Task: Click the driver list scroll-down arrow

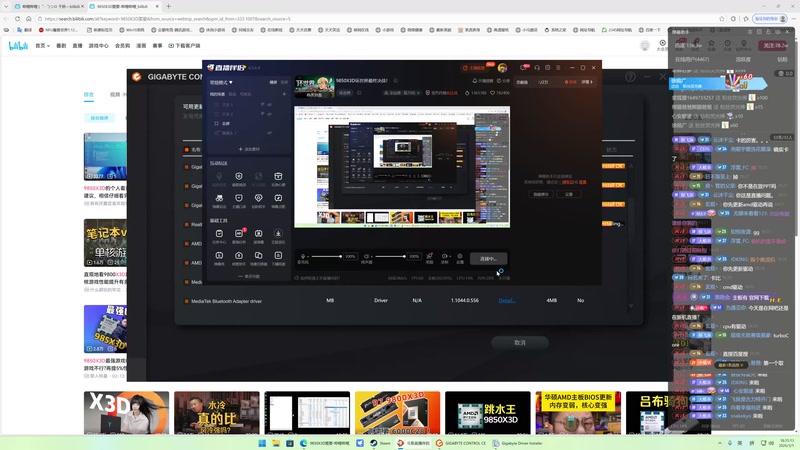Action: click(631, 306)
